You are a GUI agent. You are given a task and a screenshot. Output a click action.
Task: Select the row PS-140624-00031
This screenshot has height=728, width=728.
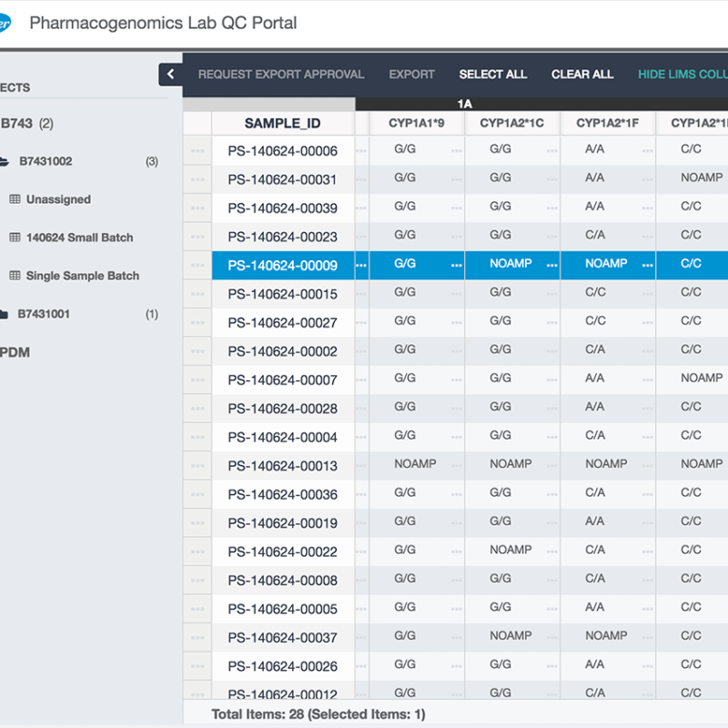click(x=282, y=180)
